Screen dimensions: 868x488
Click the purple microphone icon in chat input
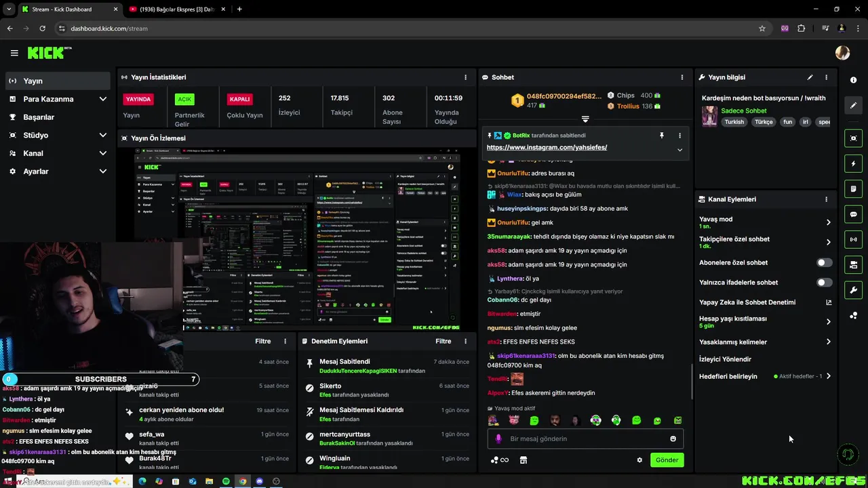click(498, 439)
